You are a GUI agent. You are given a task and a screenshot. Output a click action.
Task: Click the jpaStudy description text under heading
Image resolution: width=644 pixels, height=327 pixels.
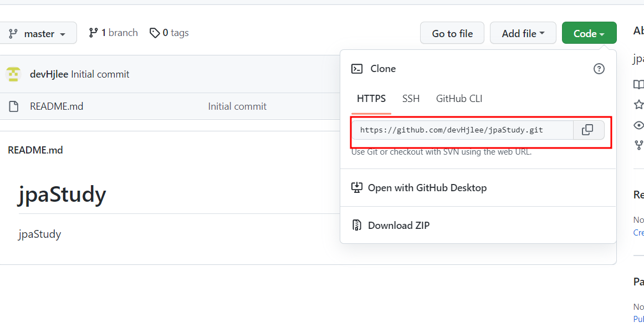(x=40, y=234)
